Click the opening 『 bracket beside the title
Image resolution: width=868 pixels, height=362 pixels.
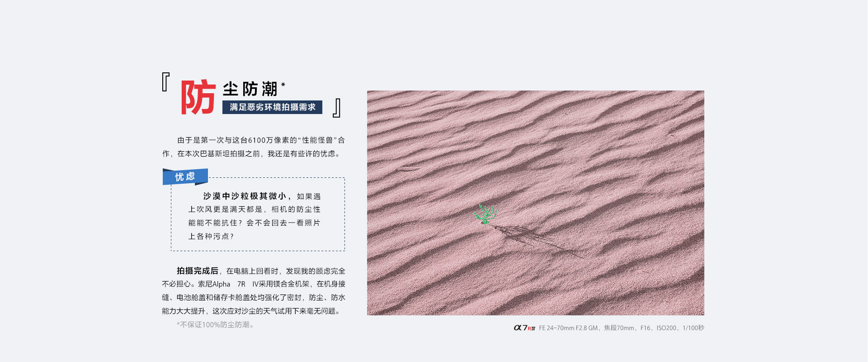point(165,82)
